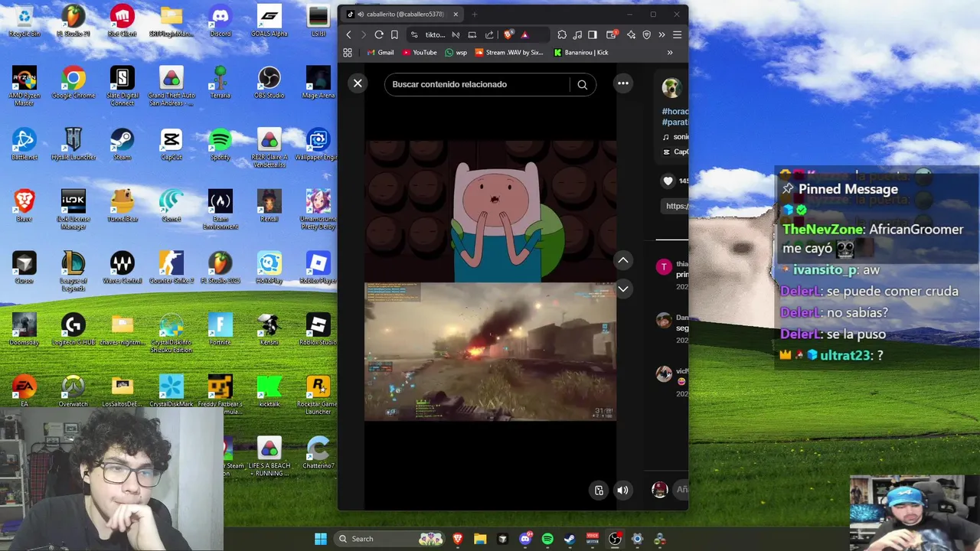The image size is (980, 551).
Task: Reload the TikTok page
Action: pos(379,34)
